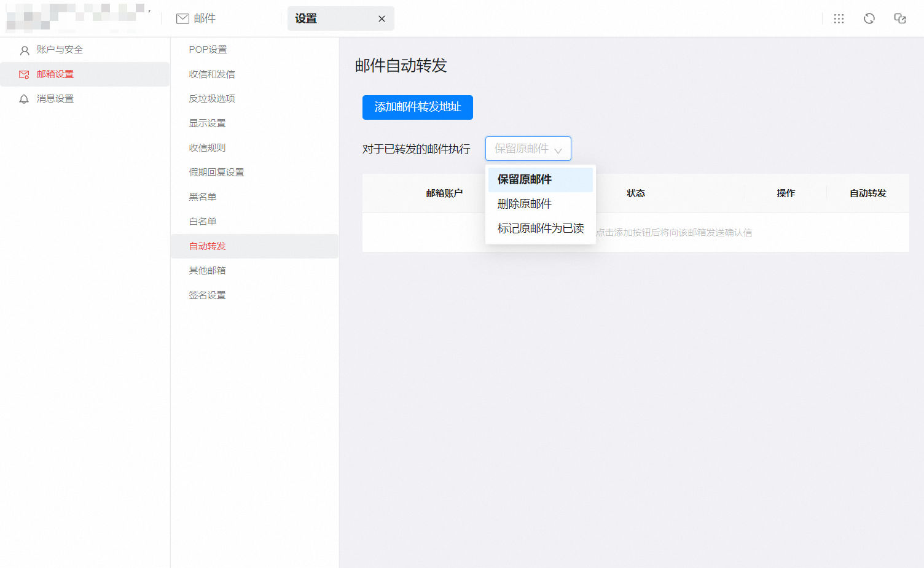Screen dimensions: 924x568
Task: Select 自动转发 in settings list
Action: (x=254, y=246)
